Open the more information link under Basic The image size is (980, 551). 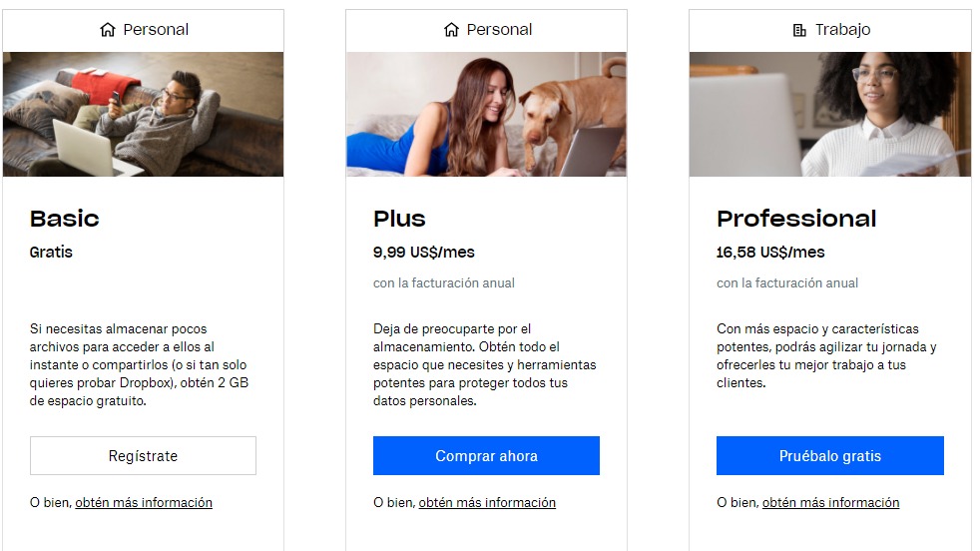click(x=144, y=503)
